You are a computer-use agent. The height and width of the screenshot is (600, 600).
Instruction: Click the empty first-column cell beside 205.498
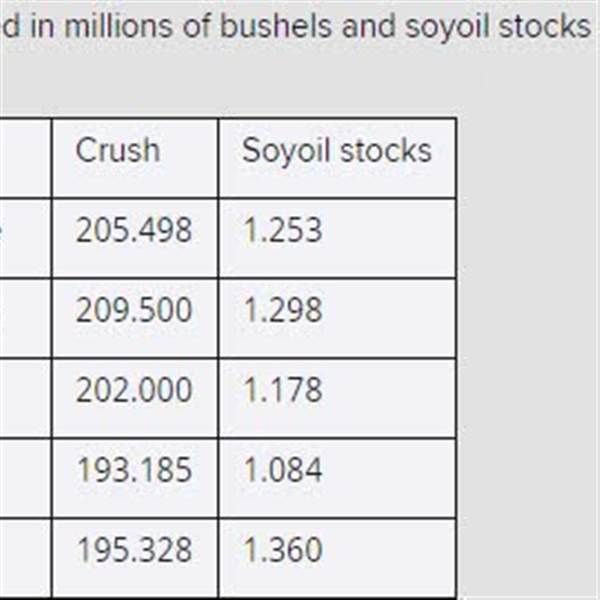[x=25, y=238]
